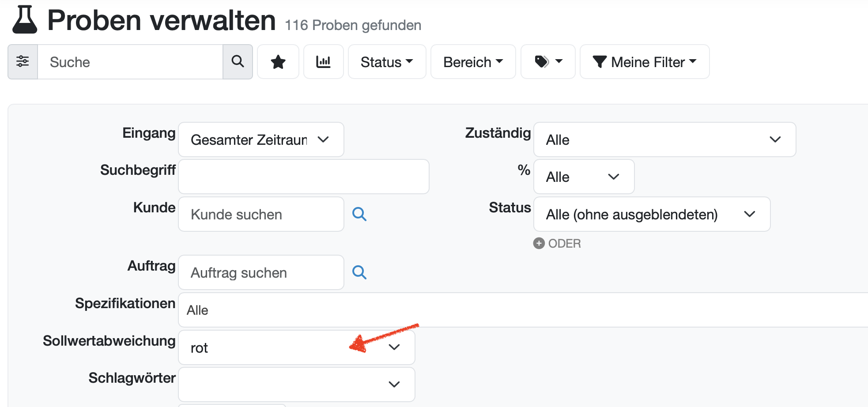Open the Sollwertabweichung dropdown showing rot
Screen dimensions: 868x407
pyautogui.click(x=296, y=347)
